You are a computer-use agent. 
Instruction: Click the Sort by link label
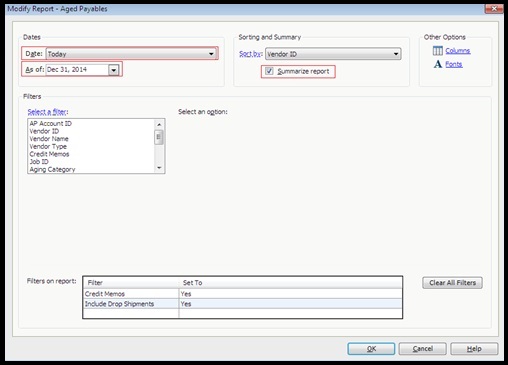250,54
